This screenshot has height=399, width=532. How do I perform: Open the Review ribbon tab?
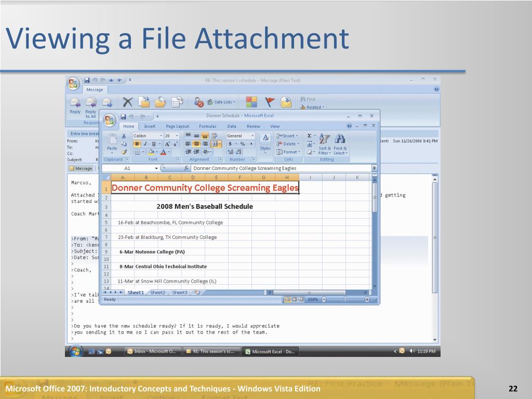(x=254, y=126)
